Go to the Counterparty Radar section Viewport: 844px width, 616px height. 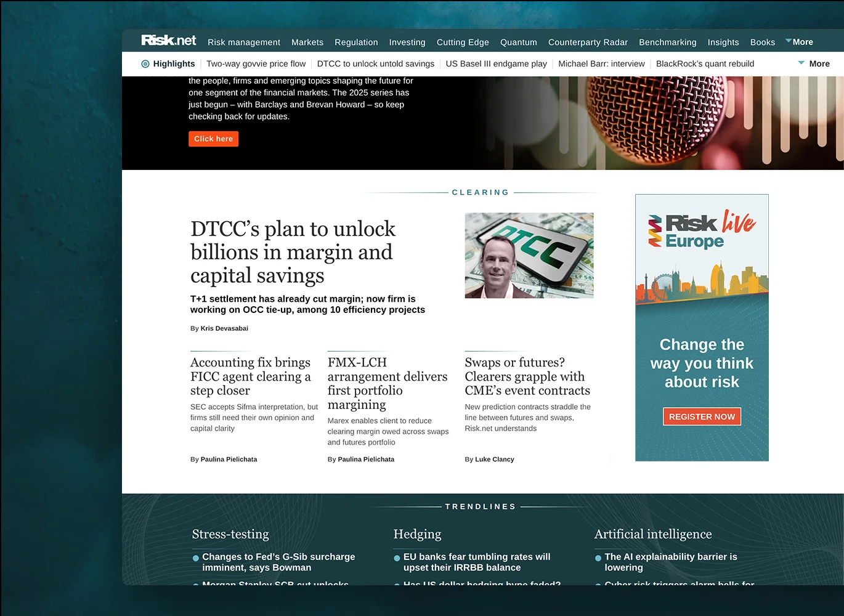[587, 43]
